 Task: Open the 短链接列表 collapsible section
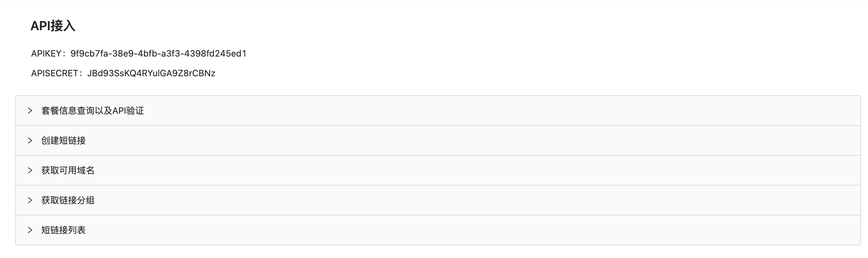438,230
